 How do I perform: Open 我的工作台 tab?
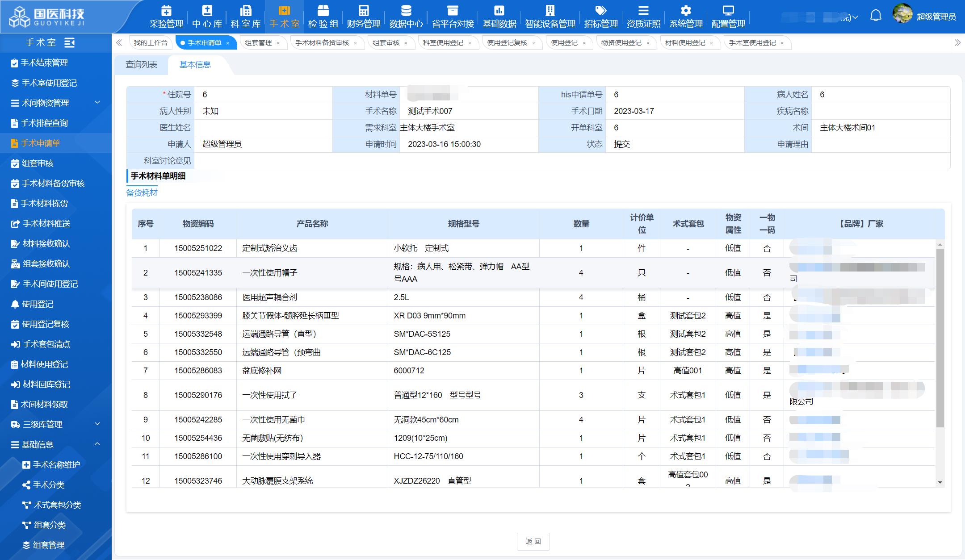coord(151,43)
